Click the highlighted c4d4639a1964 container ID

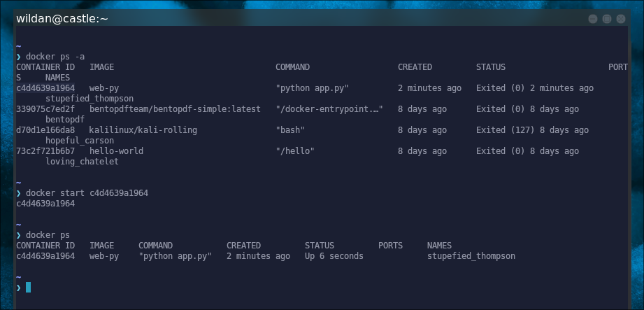click(x=45, y=88)
